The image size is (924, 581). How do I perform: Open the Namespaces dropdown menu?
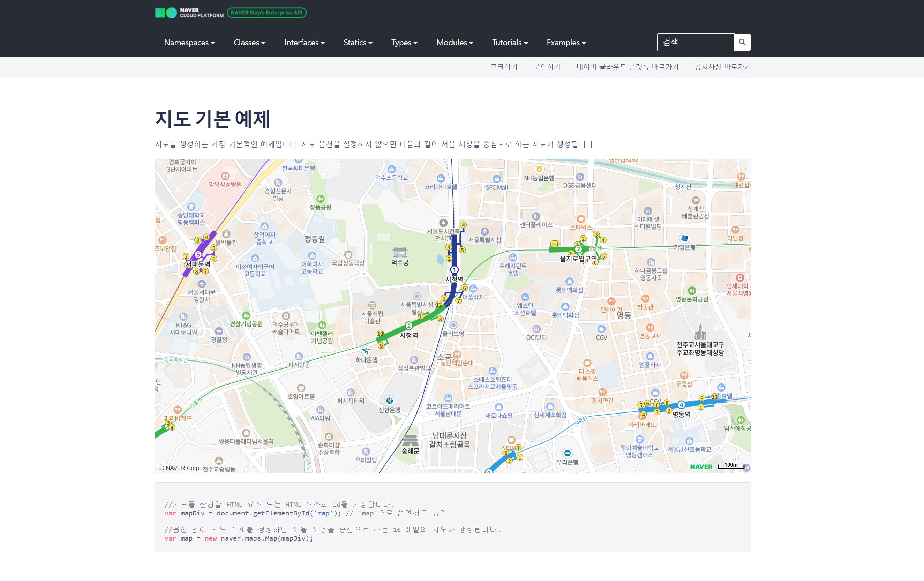point(189,43)
